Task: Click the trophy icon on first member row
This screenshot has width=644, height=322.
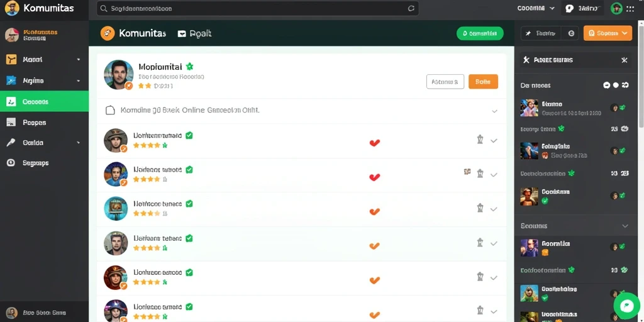Action: point(480,140)
